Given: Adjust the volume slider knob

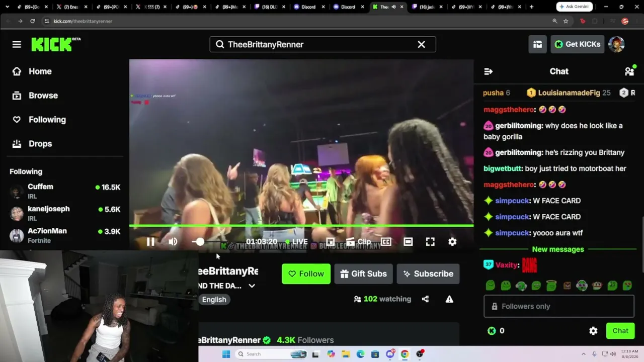Looking at the screenshot, I should click(x=200, y=242).
